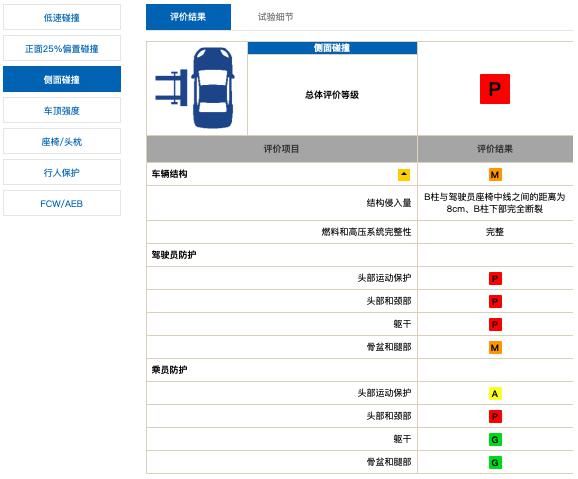Click passenger 头部和颈部 row label
This screenshot has width=578, height=479.
[389, 416]
